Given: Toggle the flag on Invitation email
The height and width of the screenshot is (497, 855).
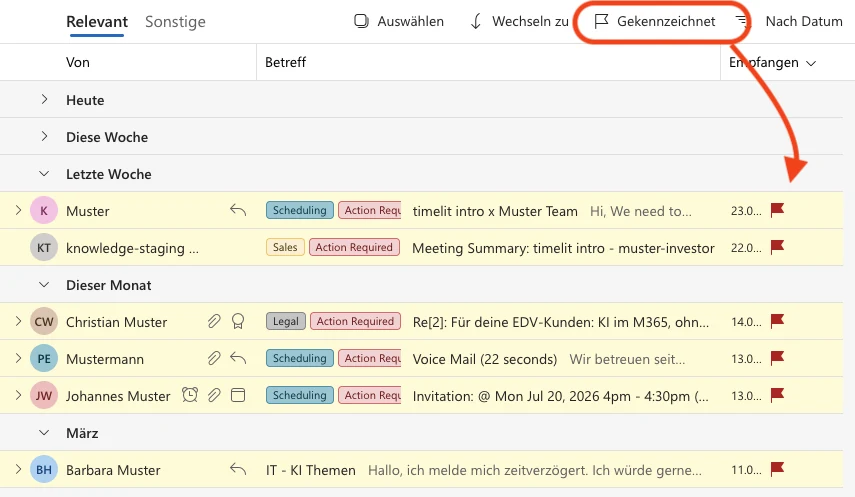Looking at the screenshot, I should pyautogui.click(x=777, y=395).
